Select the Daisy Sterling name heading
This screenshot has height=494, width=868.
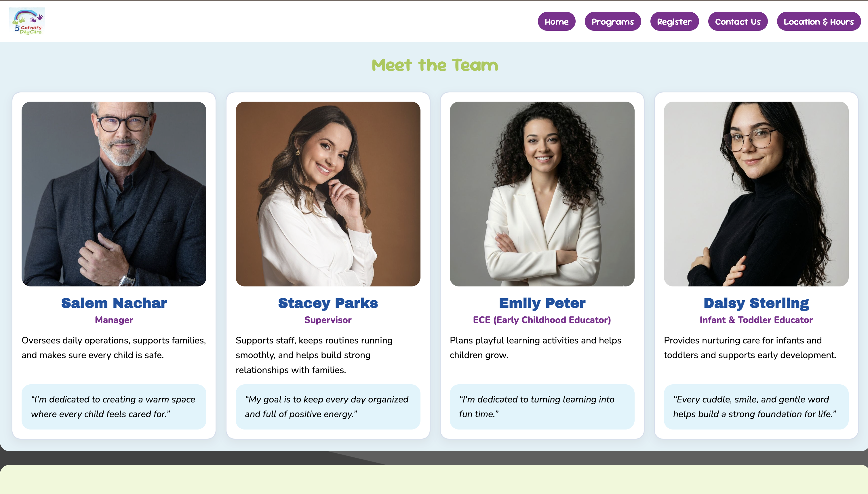pyautogui.click(x=756, y=303)
